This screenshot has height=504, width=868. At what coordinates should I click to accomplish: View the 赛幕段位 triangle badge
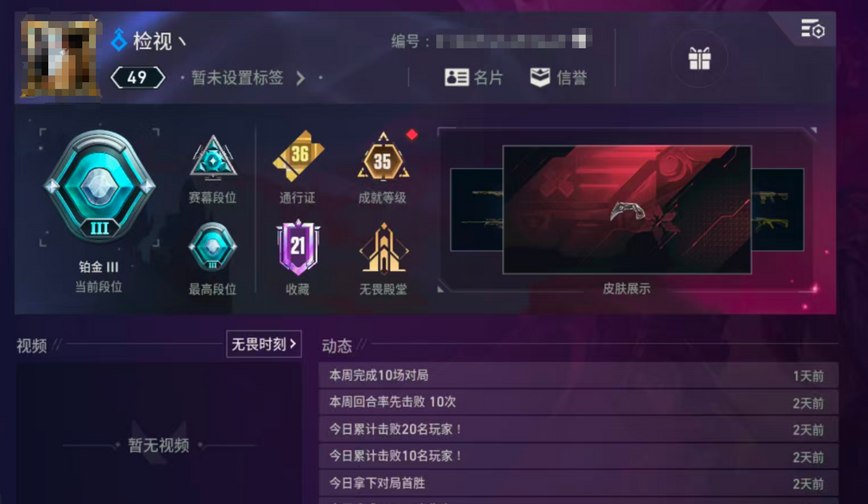tap(213, 158)
